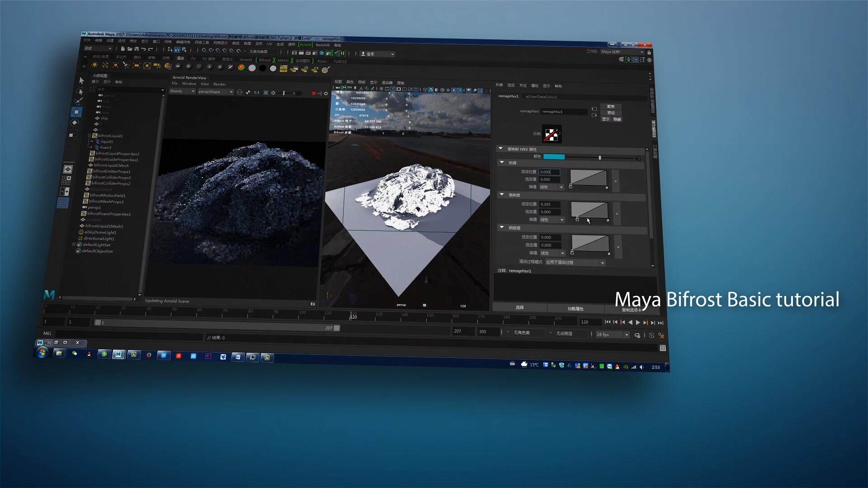Click the 聚焦 focus button
Screen dimensions: 868x488
pyautogui.click(x=611, y=107)
